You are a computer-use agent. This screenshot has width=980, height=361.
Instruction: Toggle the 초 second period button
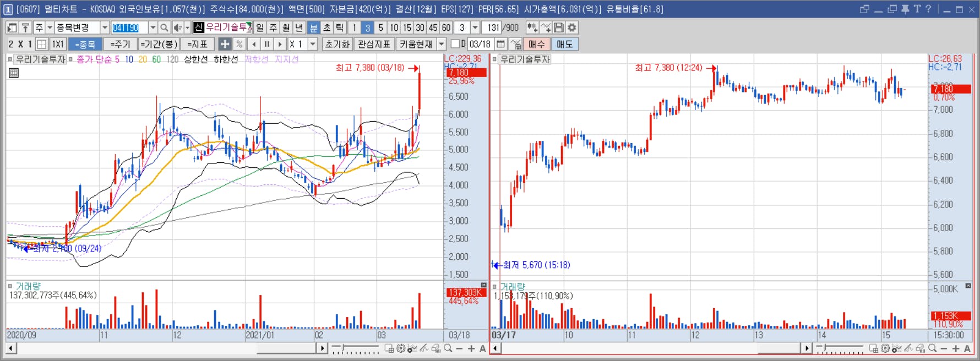pyautogui.click(x=327, y=28)
